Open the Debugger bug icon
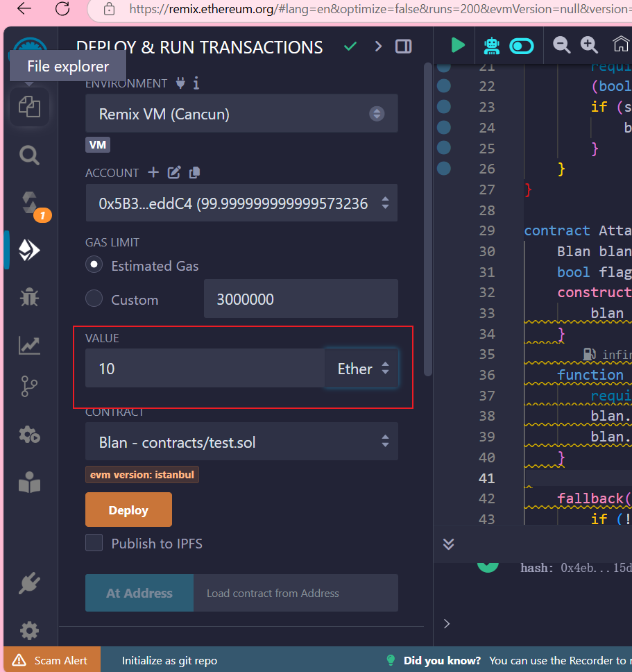 click(x=29, y=296)
